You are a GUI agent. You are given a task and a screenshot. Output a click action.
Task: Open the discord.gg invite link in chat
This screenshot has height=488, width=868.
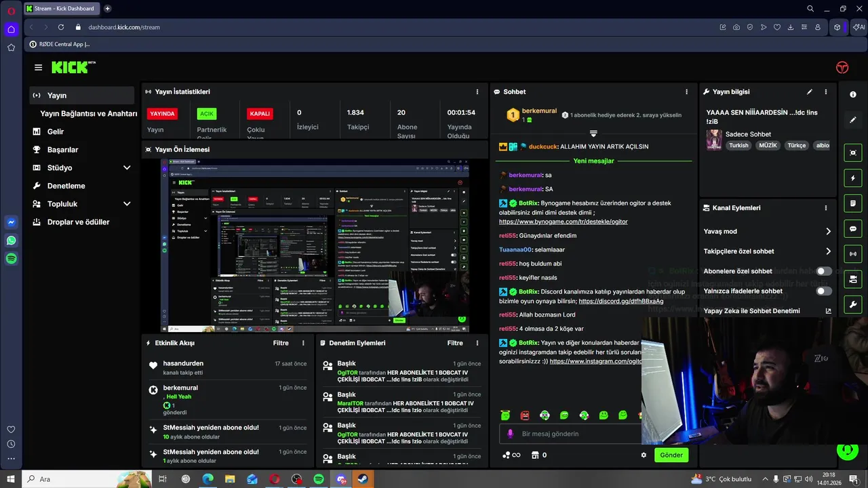pyautogui.click(x=620, y=301)
